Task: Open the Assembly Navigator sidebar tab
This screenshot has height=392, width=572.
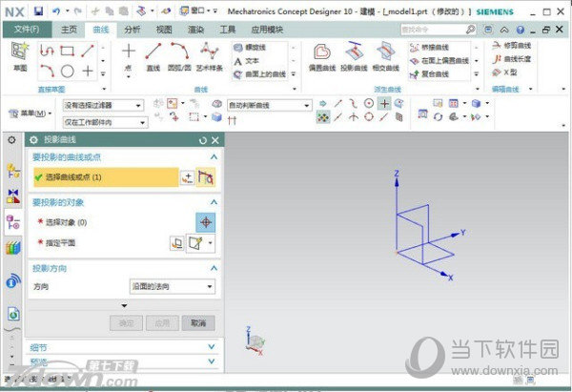Action: pos(13,171)
